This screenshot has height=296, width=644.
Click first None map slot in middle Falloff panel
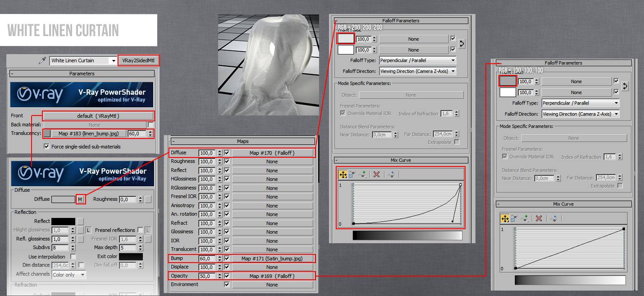click(414, 39)
